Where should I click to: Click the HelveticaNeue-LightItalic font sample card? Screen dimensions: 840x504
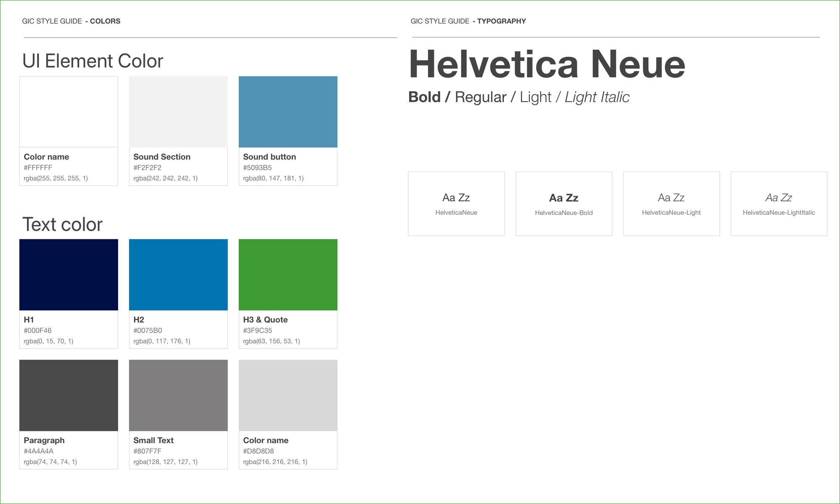[x=779, y=203]
